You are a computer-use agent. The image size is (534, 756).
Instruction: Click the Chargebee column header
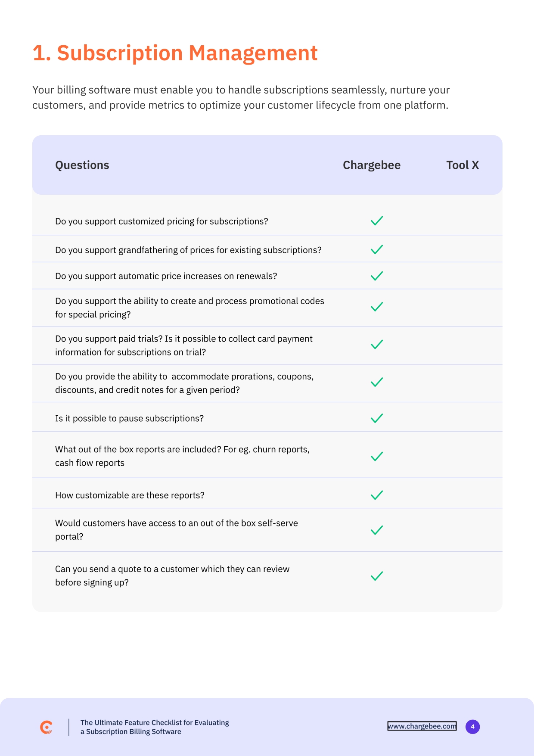372,165
